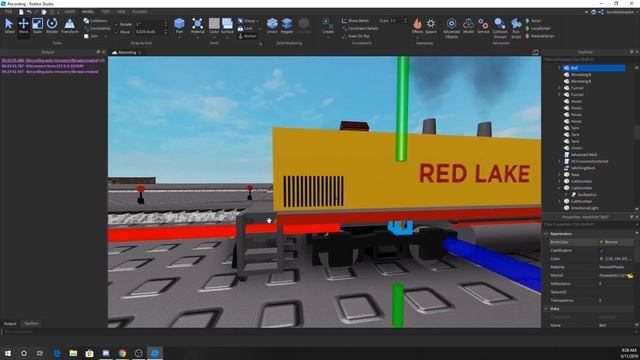Select the Output tab at bottom
Viewport: 640px width, 360px height.
click(x=10, y=323)
